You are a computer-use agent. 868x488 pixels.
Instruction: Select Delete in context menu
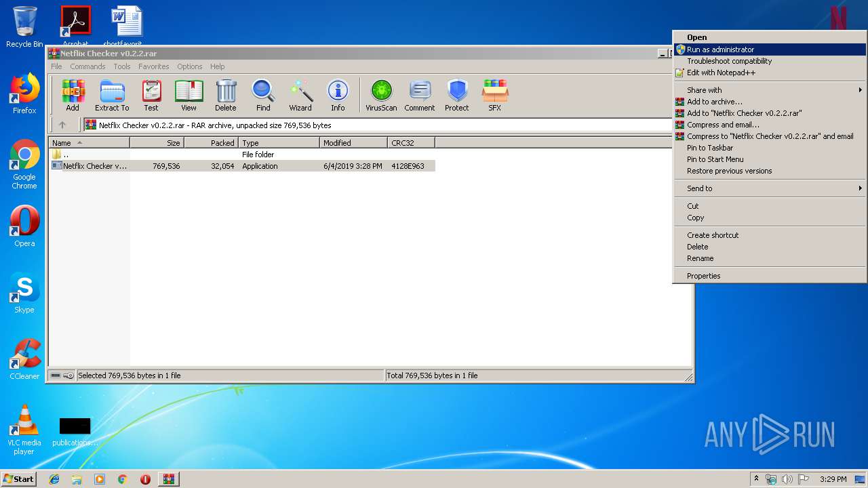(770, 247)
